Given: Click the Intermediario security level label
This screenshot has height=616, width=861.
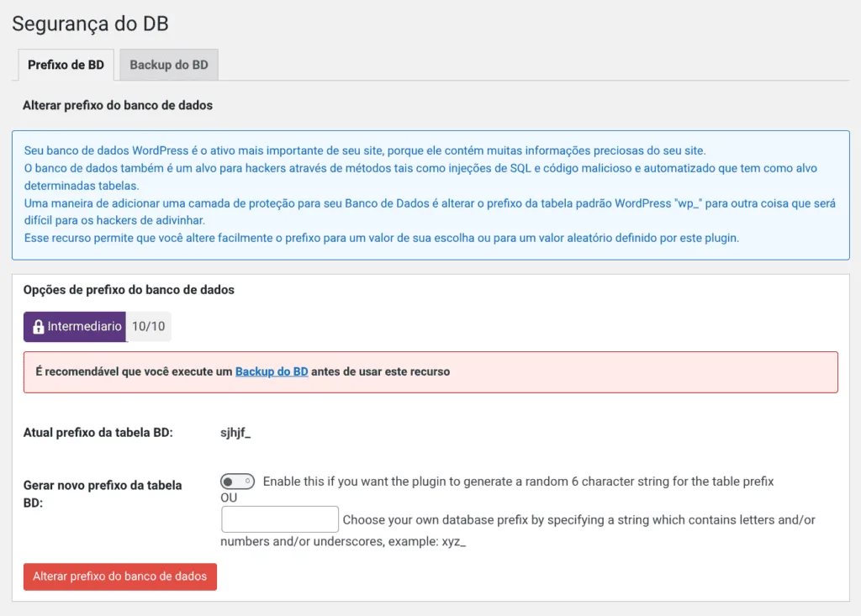Looking at the screenshot, I should point(84,326).
